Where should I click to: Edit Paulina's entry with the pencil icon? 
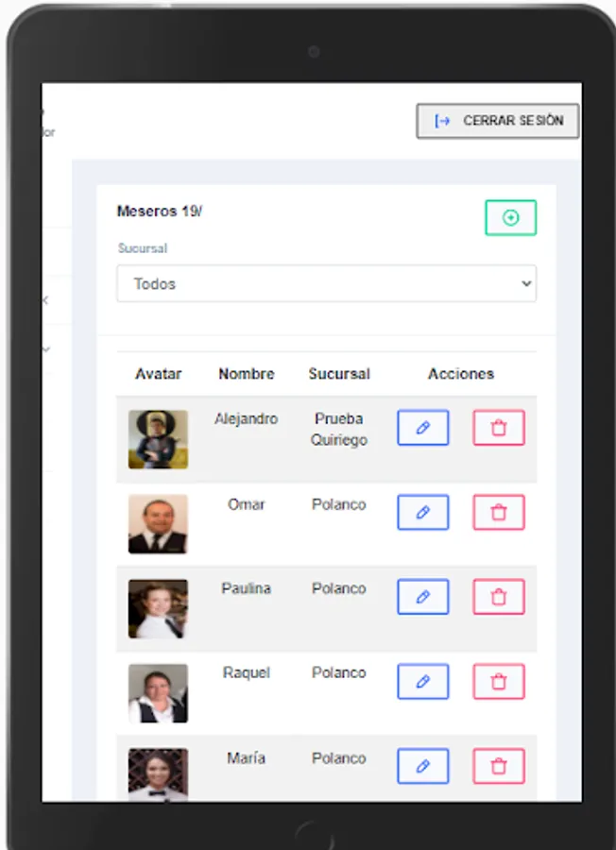click(423, 597)
